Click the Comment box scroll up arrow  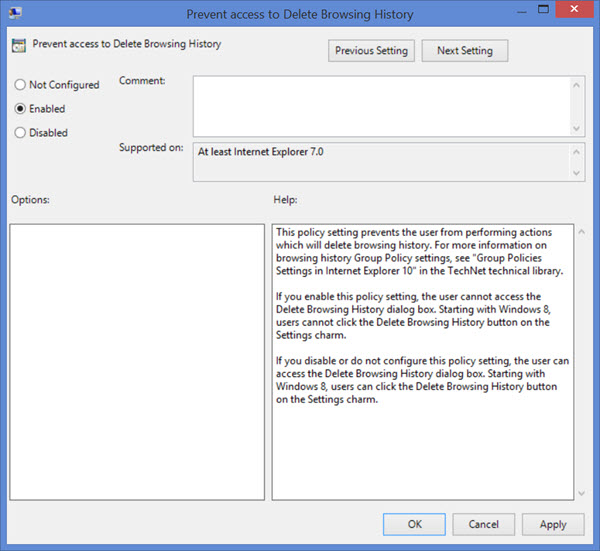coord(577,85)
